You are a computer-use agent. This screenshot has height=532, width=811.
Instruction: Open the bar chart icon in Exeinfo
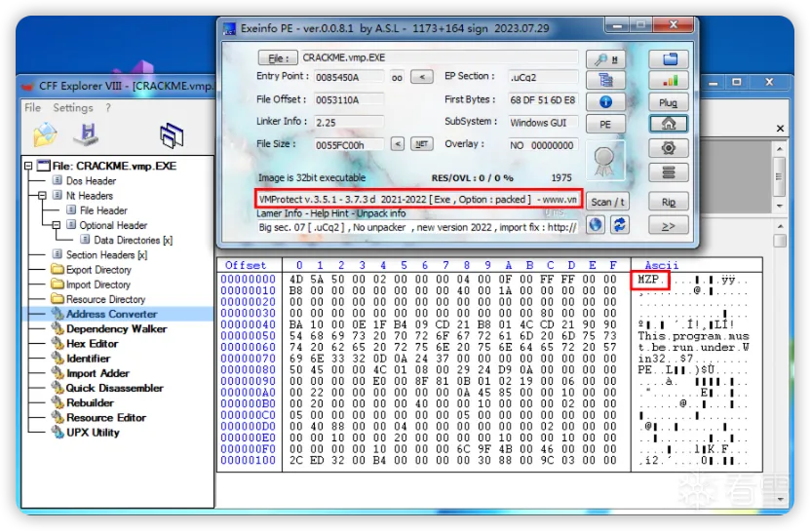pos(669,80)
